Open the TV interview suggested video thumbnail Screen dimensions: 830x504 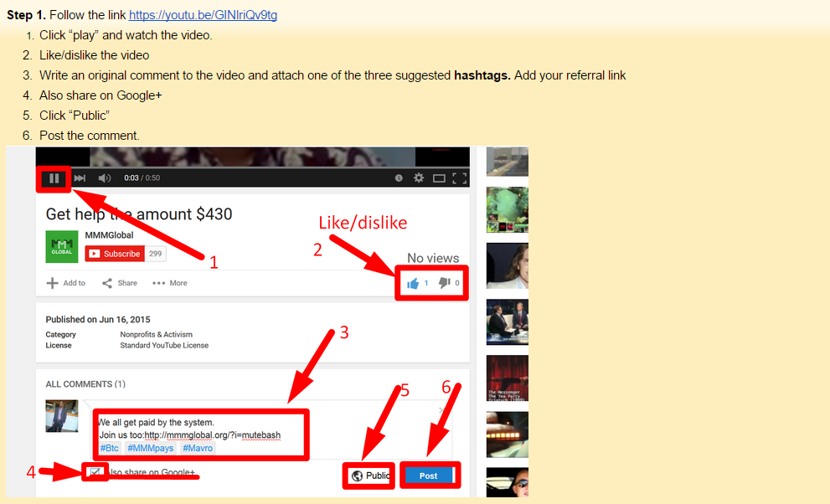click(507, 322)
